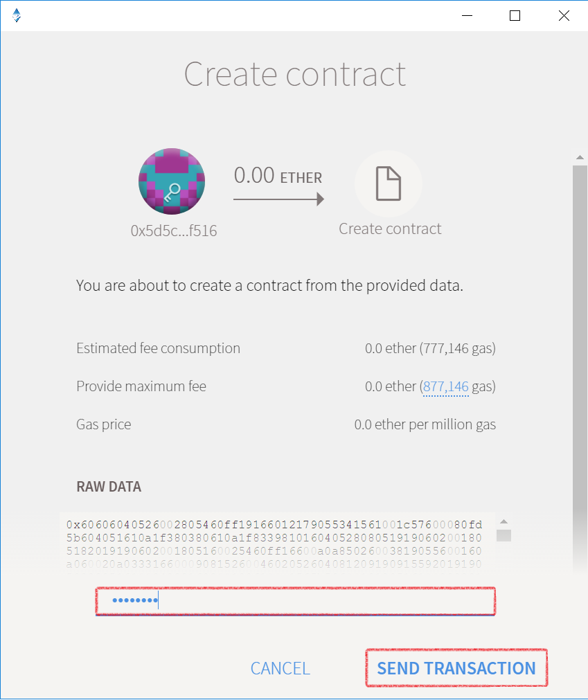The width and height of the screenshot is (588, 700).
Task: Edit the 877,146 maximum gas link
Action: (445, 386)
